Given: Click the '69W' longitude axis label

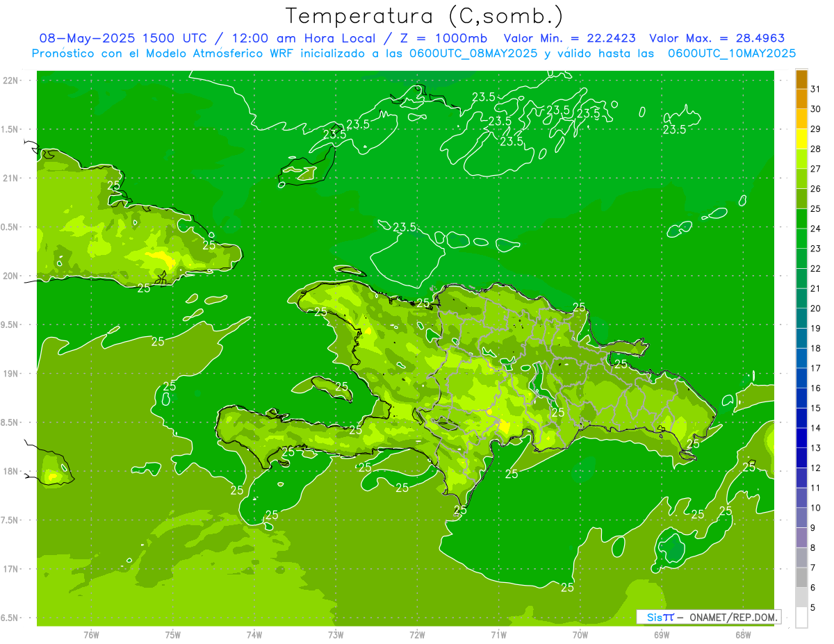Looking at the screenshot, I should (x=661, y=634).
